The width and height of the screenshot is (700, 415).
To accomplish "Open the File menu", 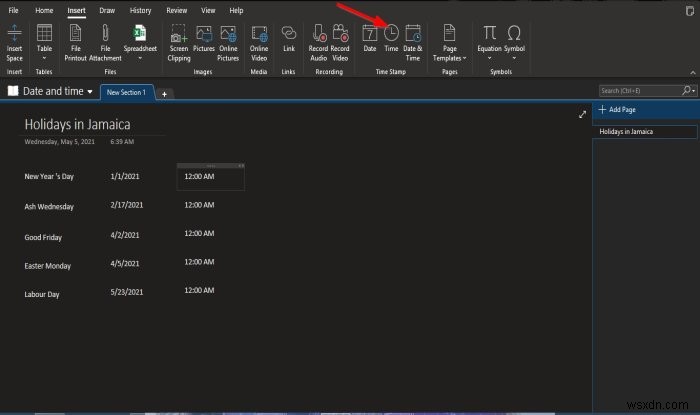I will coord(13,10).
